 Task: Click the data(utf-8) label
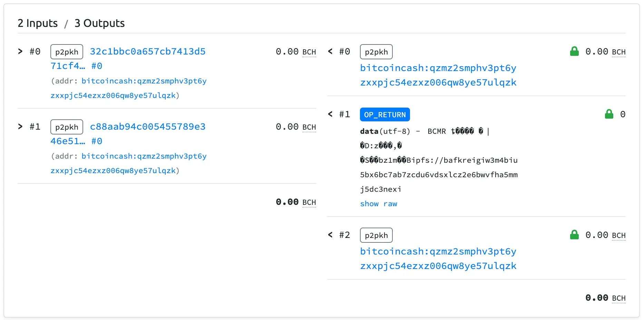coord(385,131)
